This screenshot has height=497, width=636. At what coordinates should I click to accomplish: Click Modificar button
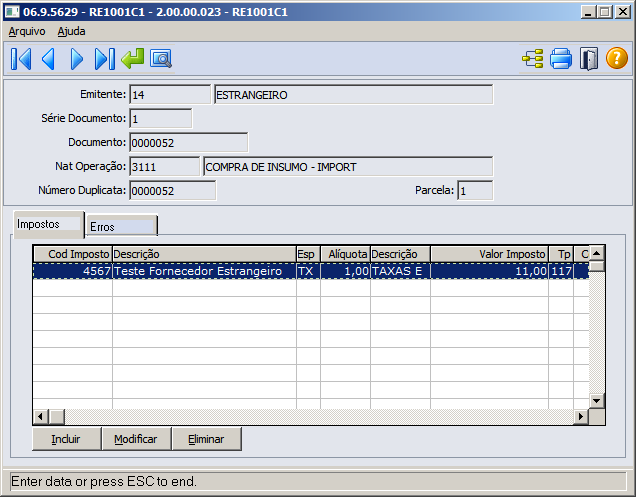coord(136,439)
